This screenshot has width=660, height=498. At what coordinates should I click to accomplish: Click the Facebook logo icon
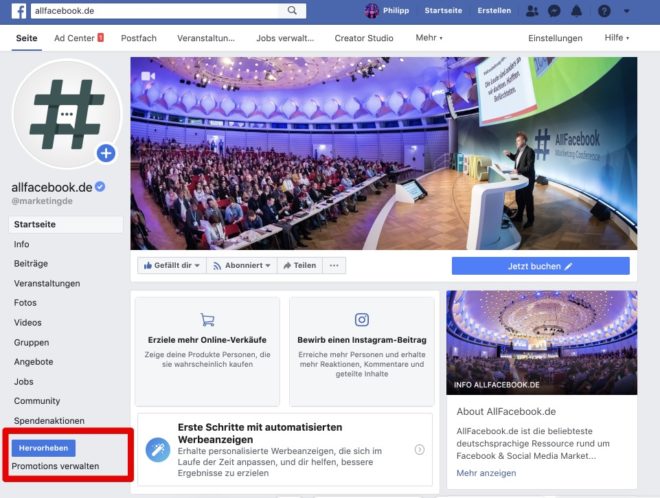pos(19,11)
